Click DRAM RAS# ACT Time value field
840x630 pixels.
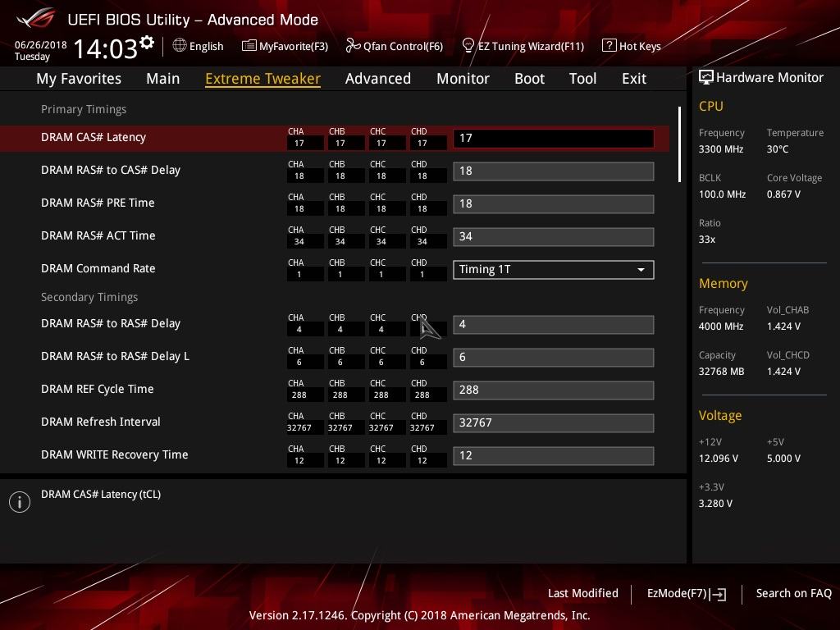click(x=553, y=236)
